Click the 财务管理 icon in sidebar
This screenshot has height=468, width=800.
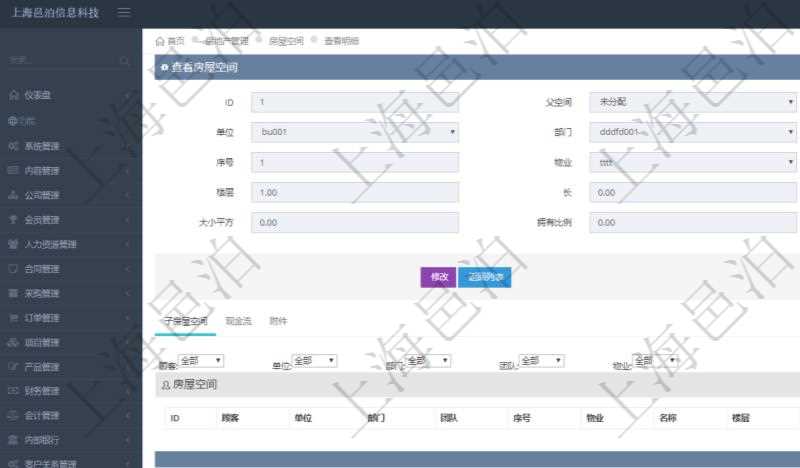tap(13, 391)
